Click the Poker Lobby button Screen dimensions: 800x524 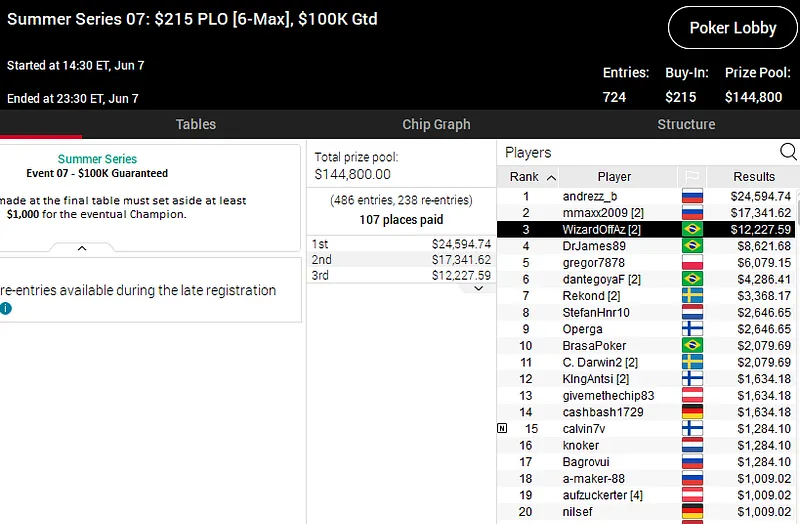(732, 28)
